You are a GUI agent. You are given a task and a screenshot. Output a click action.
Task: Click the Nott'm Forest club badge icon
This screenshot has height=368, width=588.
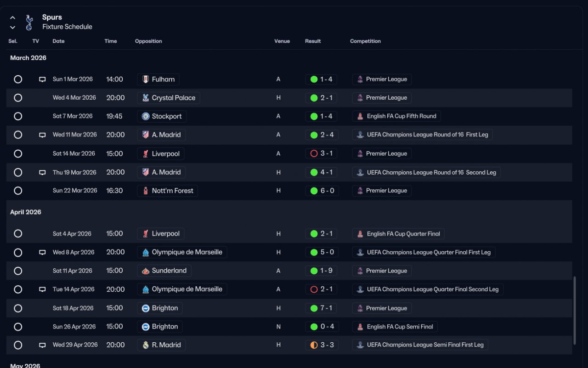pyautogui.click(x=146, y=191)
